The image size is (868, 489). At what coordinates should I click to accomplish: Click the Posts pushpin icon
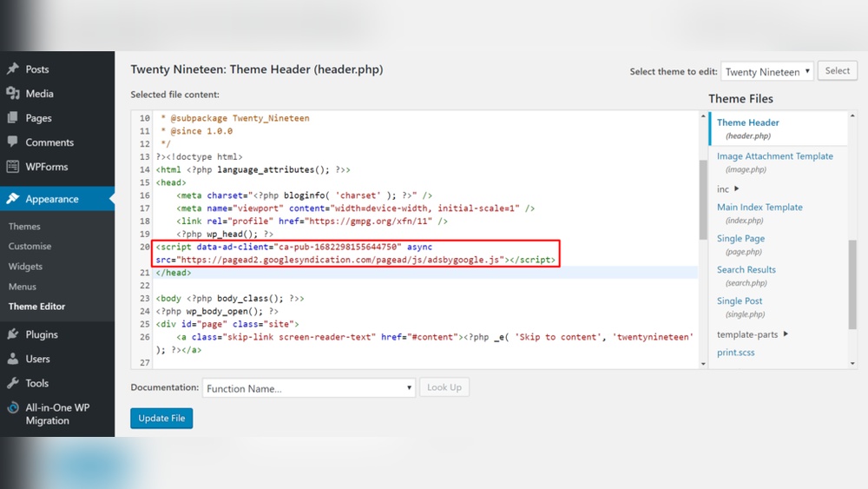(13, 69)
